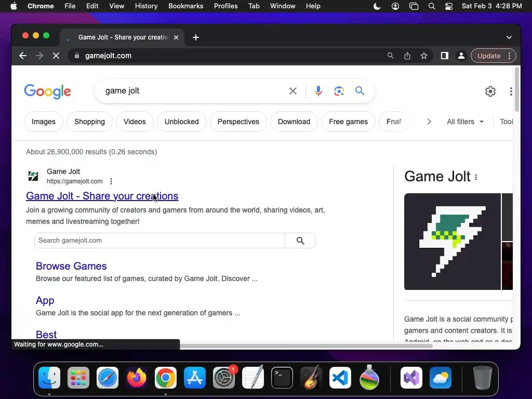Click the horizontal page scrollbar
Image resolution: width=532 pixels, height=399 pixels.
(x=306, y=345)
